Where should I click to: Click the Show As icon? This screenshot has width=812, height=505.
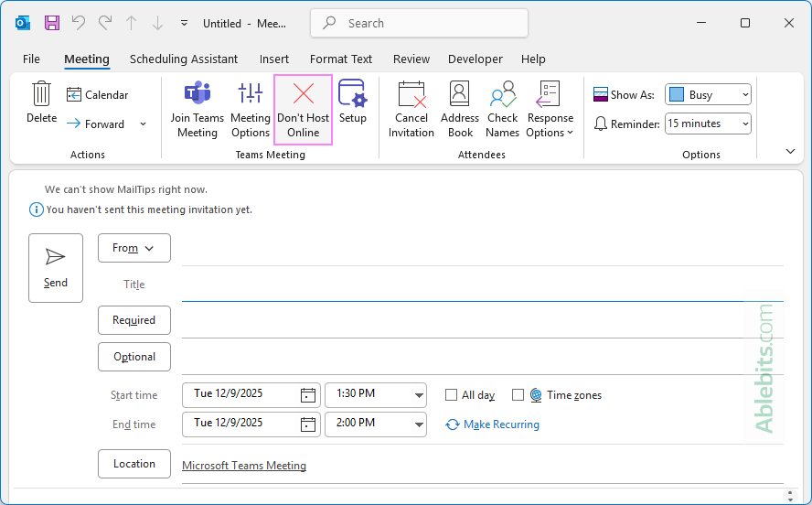pos(600,94)
